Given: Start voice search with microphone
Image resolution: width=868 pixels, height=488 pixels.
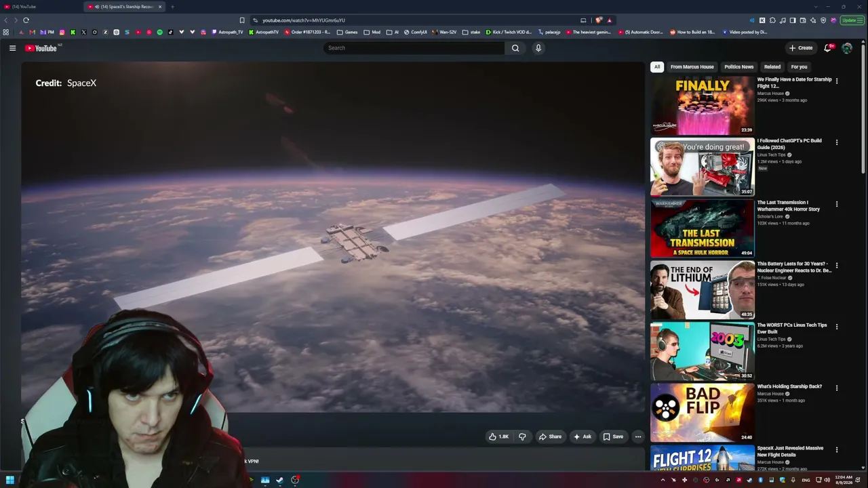Looking at the screenshot, I should [538, 48].
